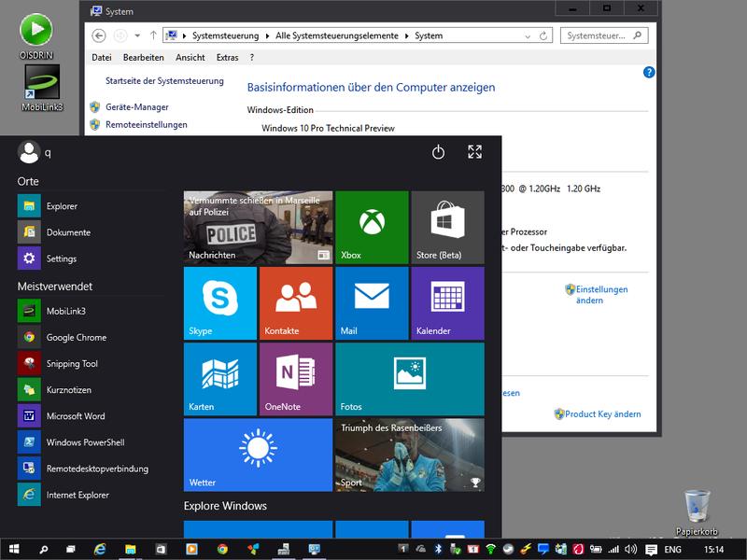
Task: Open the OISDRIN desktop shortcut
Action: point(36,36)
